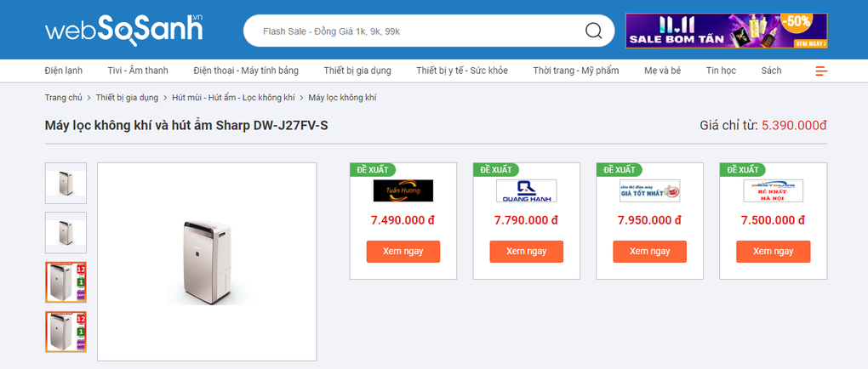Click the 5.390.000đ lowest price text
The width and height of the screenshot is (868, 369).
click(x=794, y=126)
